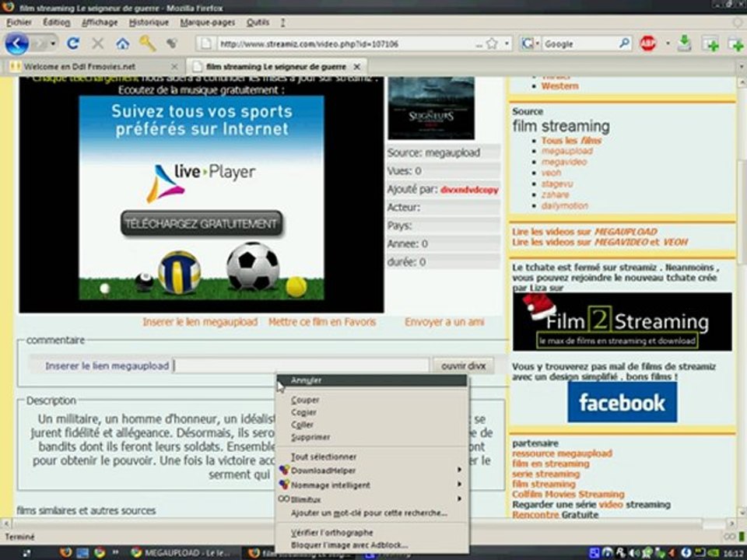Close the Welcome en Ddl Frmovies.net tab

[x=174, y=67]
